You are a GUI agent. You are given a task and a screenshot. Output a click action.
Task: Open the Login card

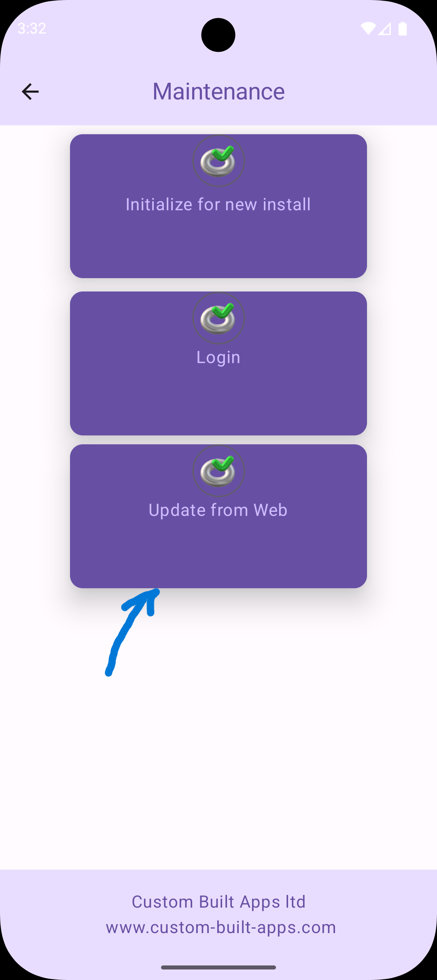tap(218, 363)
